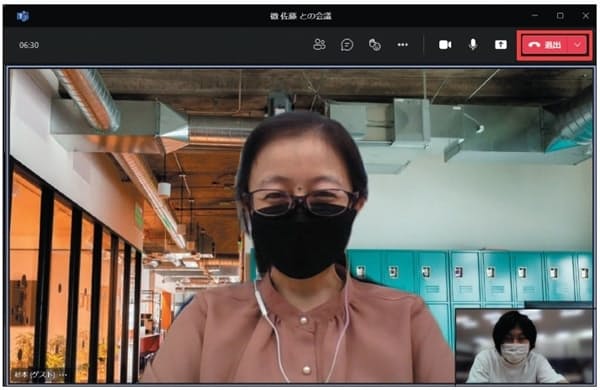The height and width of the screenshot is (390, 600).
Task: Mute the microphone
Action: pos(473,45)
